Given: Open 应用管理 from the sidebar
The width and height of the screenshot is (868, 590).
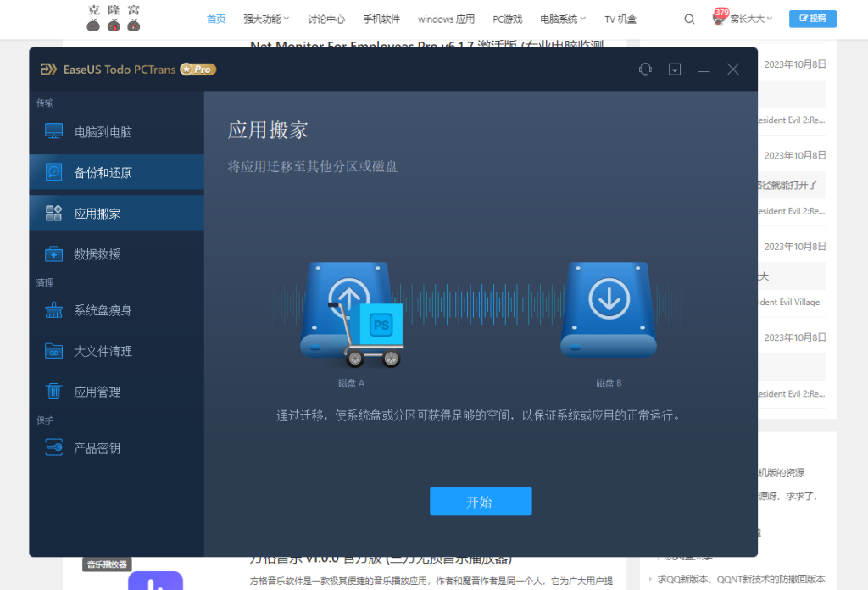Looking at the screenshot, I should [x=117, y=392].
